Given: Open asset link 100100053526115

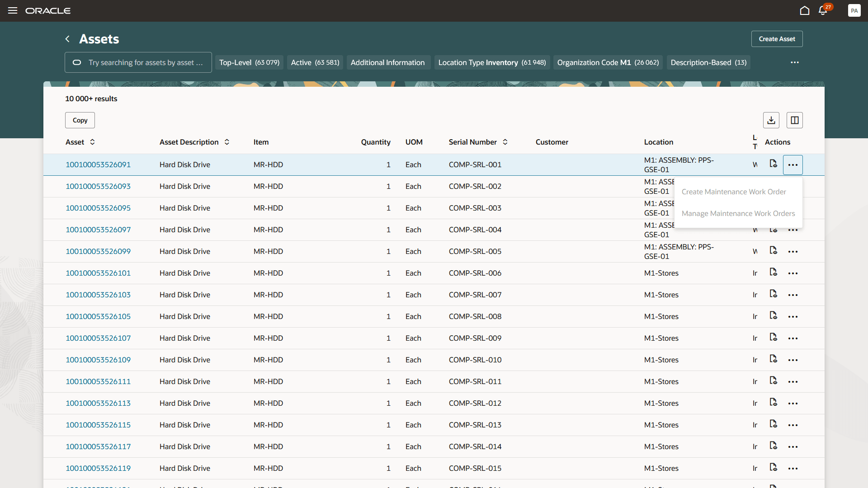Looking at the screenshot, I should (98, 425).
